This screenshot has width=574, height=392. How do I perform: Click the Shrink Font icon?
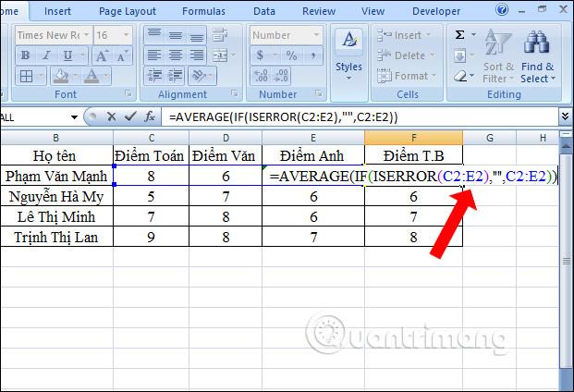121,55
